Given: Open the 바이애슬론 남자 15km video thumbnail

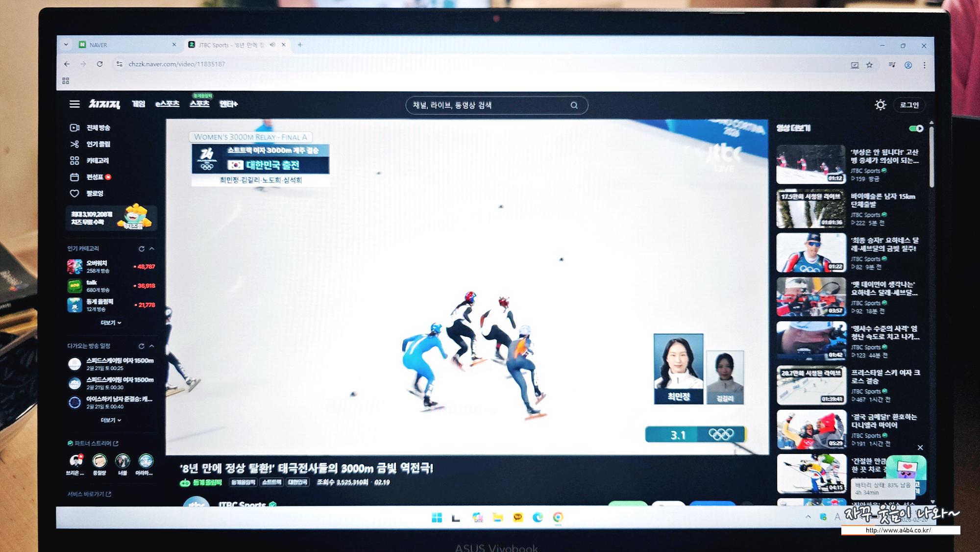Looking at the screenshot, I should tap(811, 209).
